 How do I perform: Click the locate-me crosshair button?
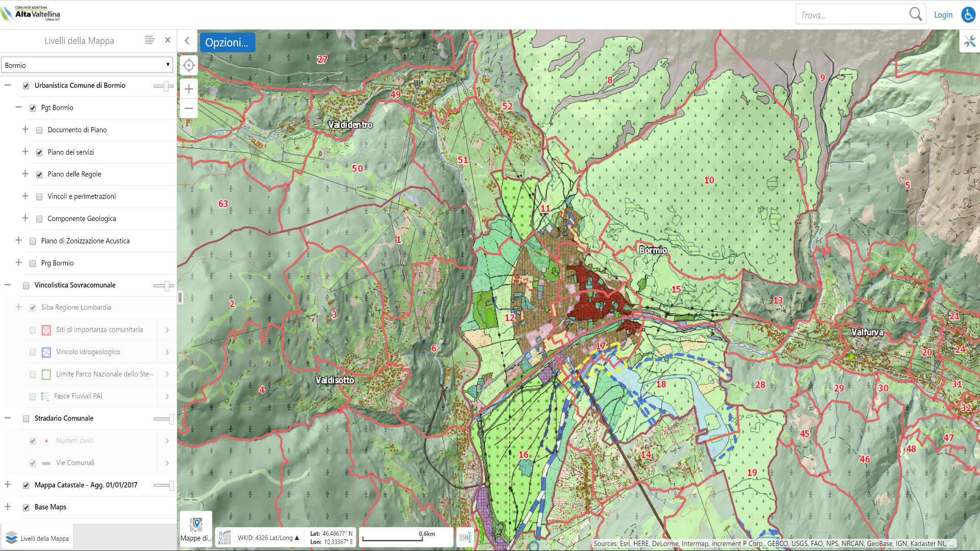(189, 65)
